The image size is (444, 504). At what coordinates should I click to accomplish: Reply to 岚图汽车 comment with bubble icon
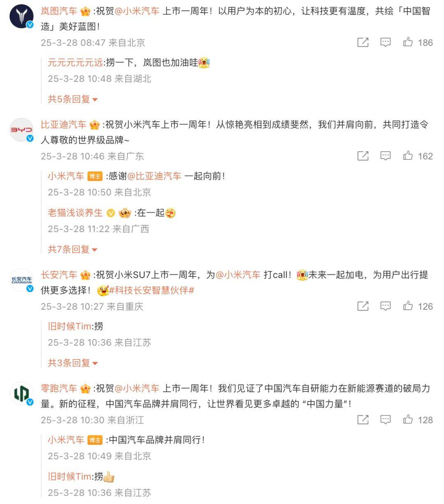coord(385,42)
